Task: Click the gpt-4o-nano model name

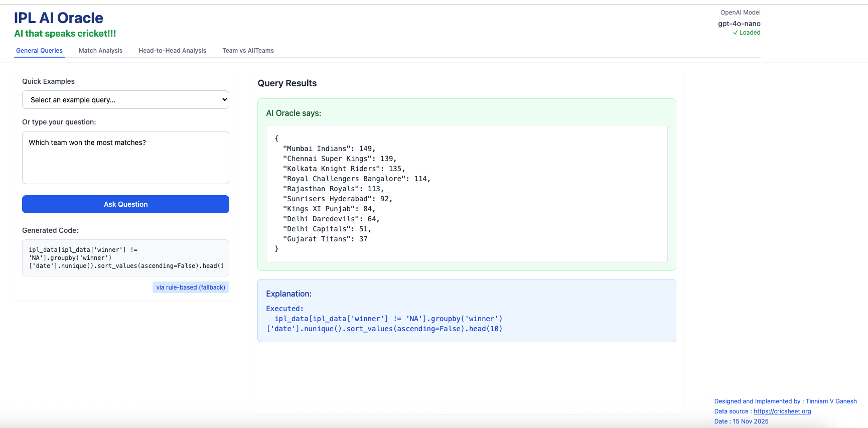Action: click(x=739, y=24)
